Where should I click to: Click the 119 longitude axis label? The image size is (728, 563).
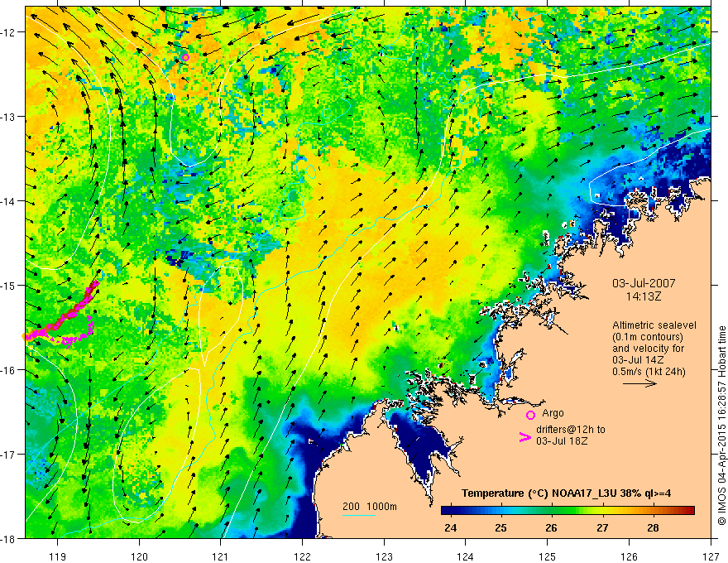coord(58,556)
